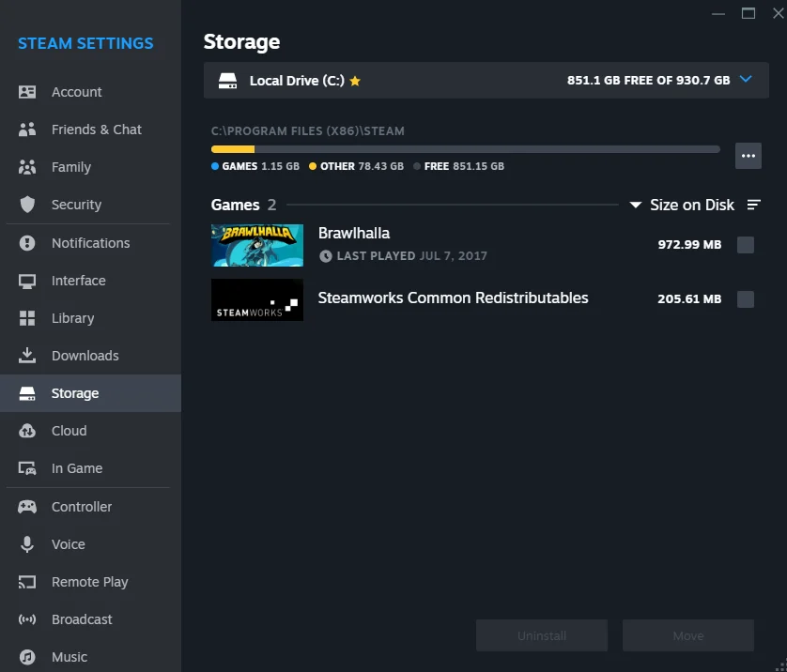787x672 pixels.
Task: Click the Move button
Action: pyautogui.click(x=687, y=635)
